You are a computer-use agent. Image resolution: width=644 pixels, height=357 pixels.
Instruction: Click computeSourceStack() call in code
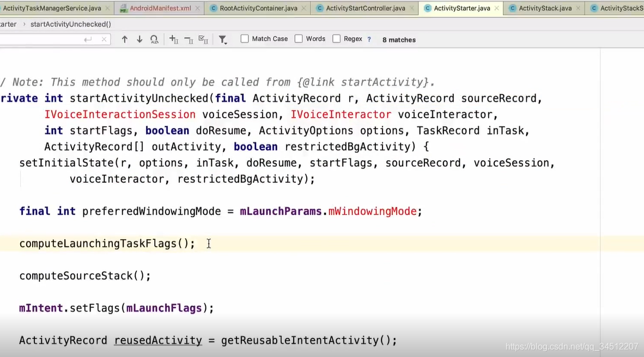click(85, 276)
